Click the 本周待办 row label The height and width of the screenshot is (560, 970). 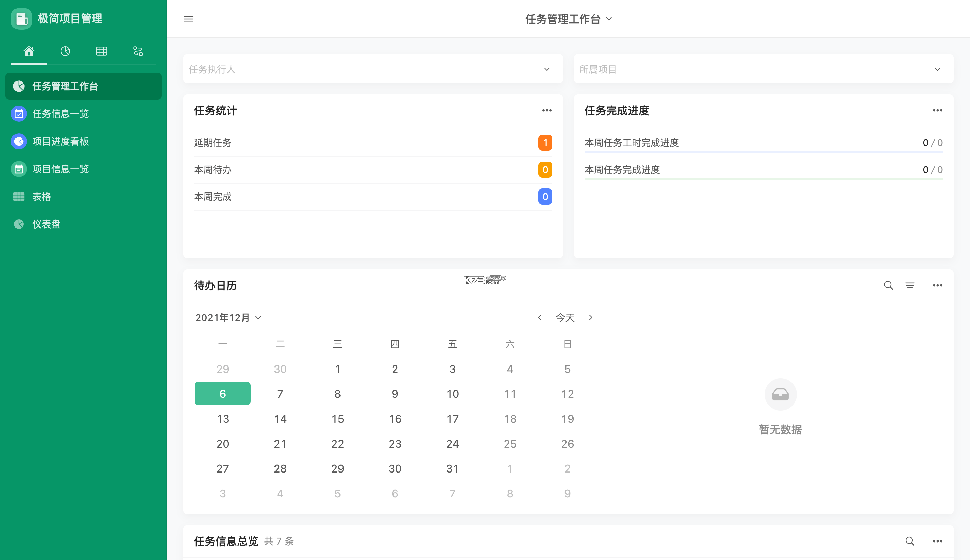[213, 170]
